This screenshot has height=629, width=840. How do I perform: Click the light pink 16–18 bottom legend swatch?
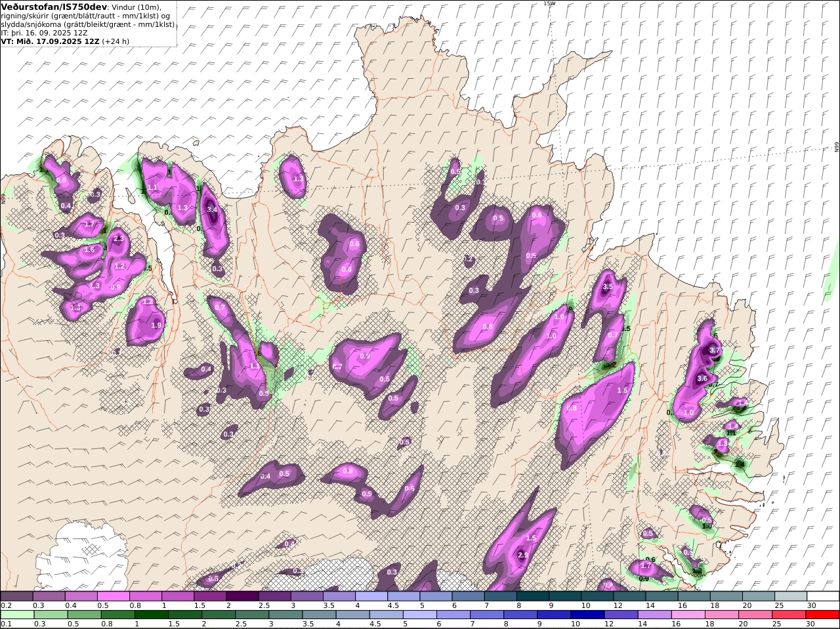pos(687,615)
